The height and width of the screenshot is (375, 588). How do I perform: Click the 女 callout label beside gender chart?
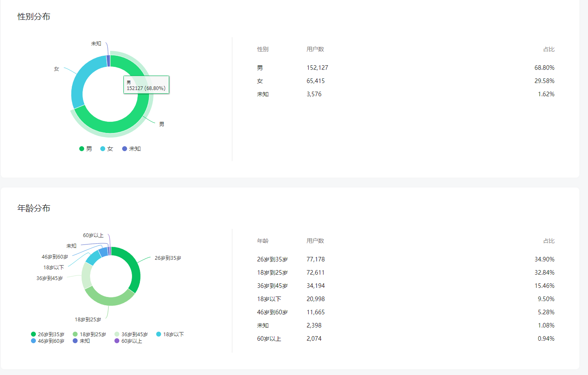[x=57, y=69]
